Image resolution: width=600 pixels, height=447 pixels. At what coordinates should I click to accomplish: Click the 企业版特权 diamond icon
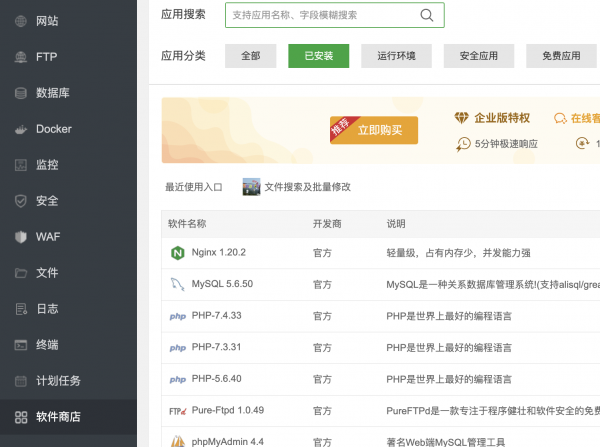[x=461, y=118]
